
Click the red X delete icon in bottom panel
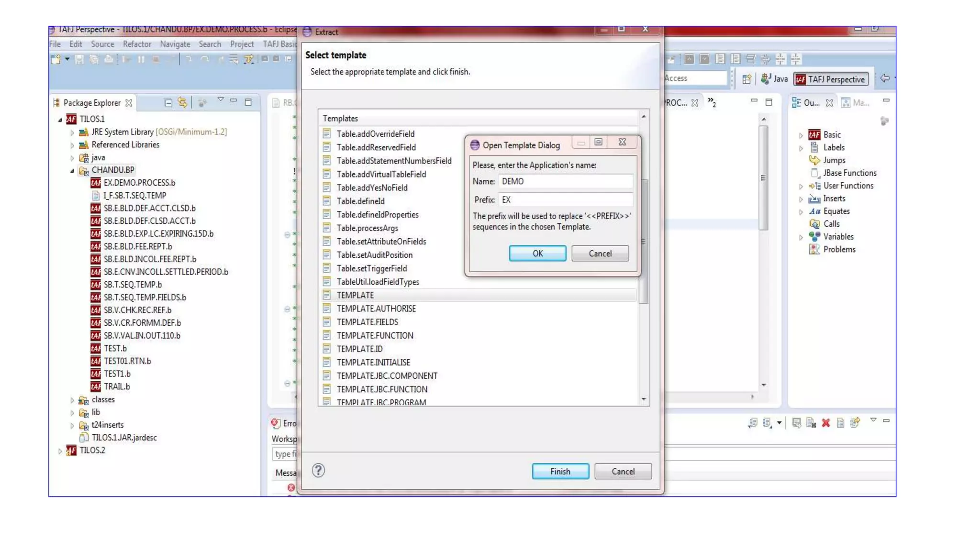click(x=826, y=423)
